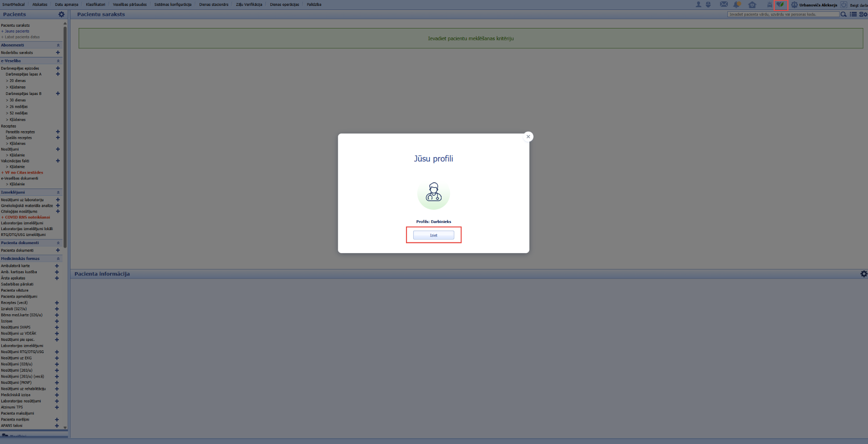Click the Iziet button in the profile dialog

434,235
